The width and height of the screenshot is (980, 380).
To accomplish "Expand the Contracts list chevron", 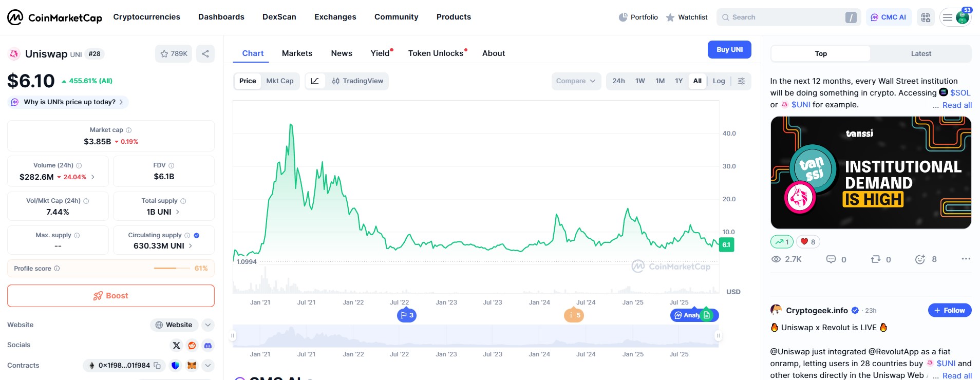I will point(208,366).
